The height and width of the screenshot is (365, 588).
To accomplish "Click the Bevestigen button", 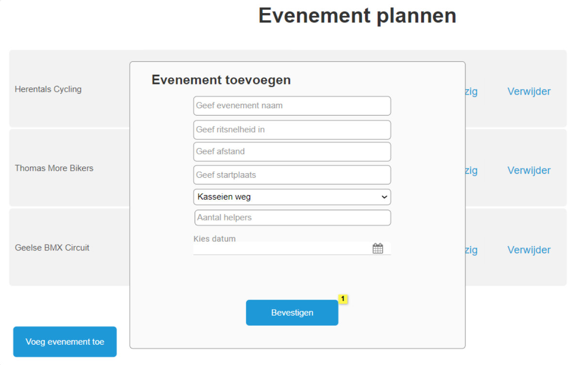I will click(292, 313).
